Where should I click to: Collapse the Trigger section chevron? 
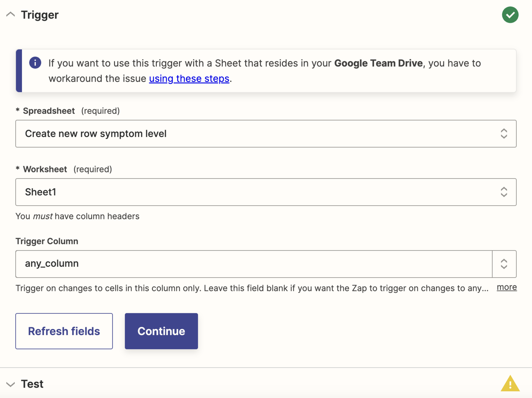pyautogui.click(x=11, y=14)
